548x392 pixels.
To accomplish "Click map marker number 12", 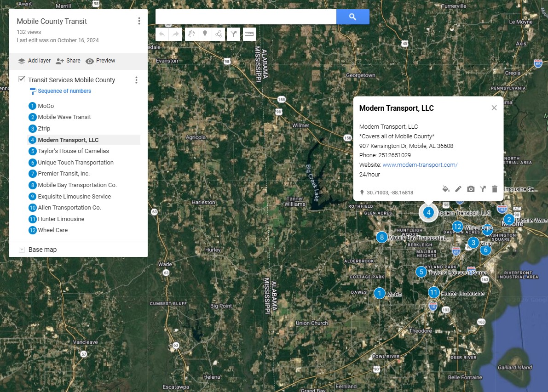I will pos(457,227).
